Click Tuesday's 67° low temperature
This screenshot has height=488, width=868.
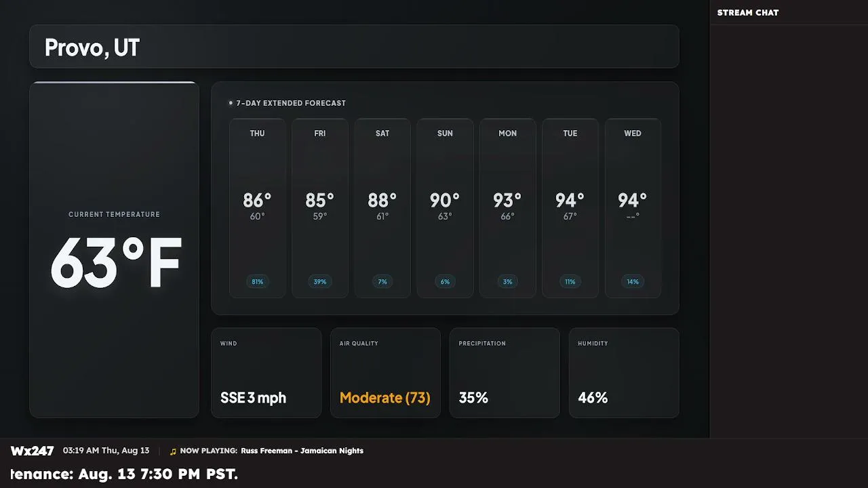[x=570, y=217]
